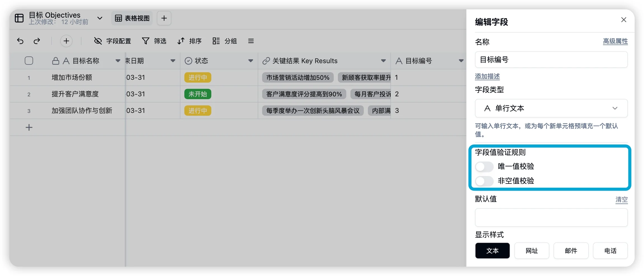Open 字段配置 field settings
The height and width of the screenshot is (276, 644).
tap(112, 41)
